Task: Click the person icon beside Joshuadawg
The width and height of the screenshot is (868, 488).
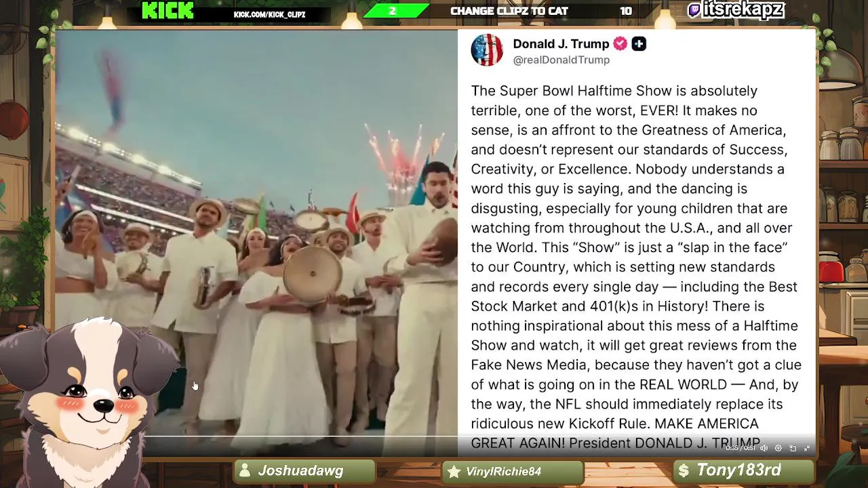Action: 245,471
